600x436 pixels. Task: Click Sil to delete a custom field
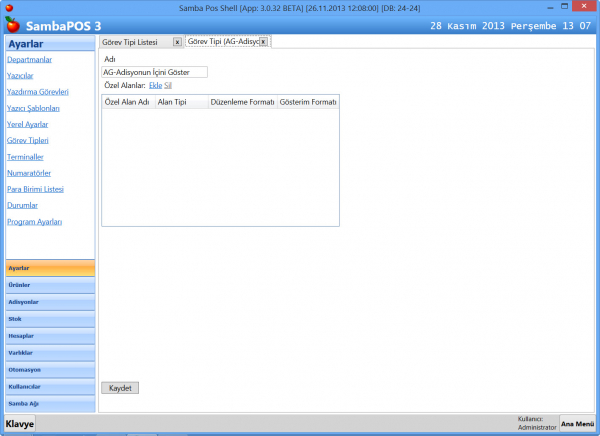tap(168, 86)
